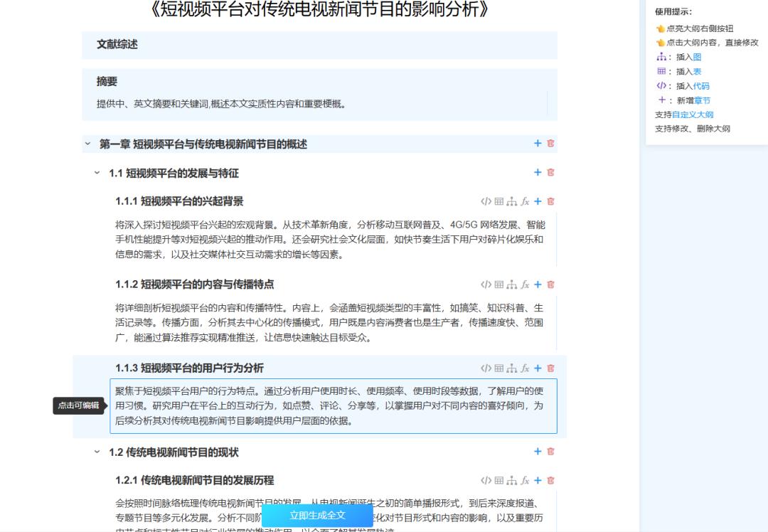Image resolution: width=768 pixels, height=532 pixels.
Task: Delete section 1.2.1 传统电视新闻节目的发展历程
Action: coord(550,481)
